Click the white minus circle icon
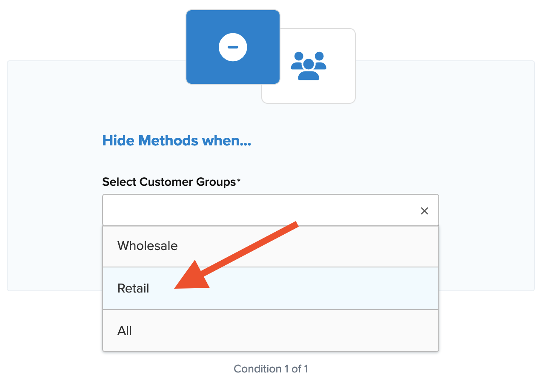This screenshot has width=543, height=392. click(233, 47)
